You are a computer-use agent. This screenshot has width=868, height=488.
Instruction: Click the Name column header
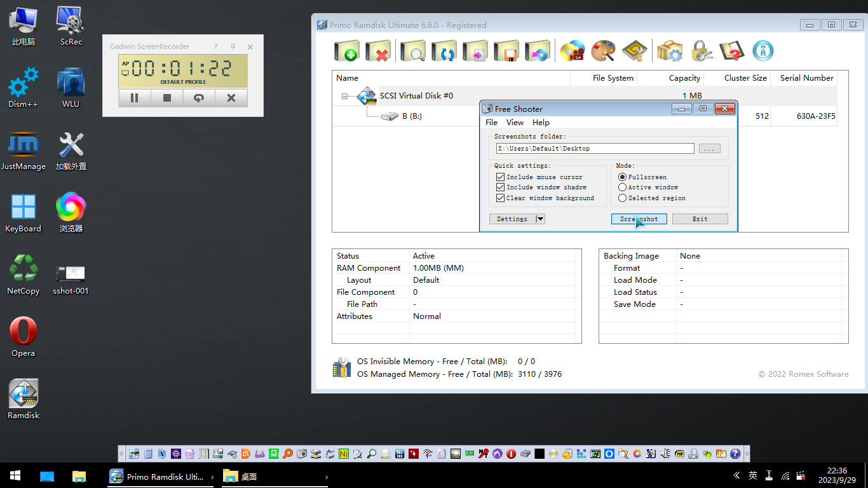tap(451, 78)
